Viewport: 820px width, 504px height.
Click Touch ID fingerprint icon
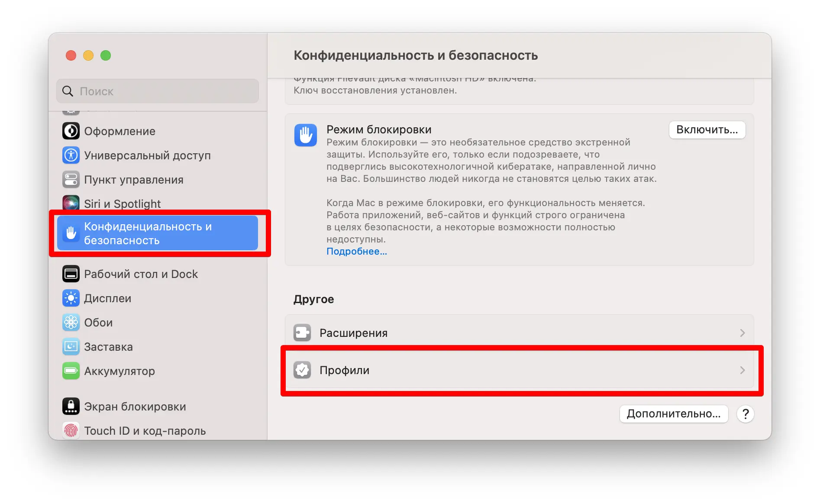[x=71, y=430]
